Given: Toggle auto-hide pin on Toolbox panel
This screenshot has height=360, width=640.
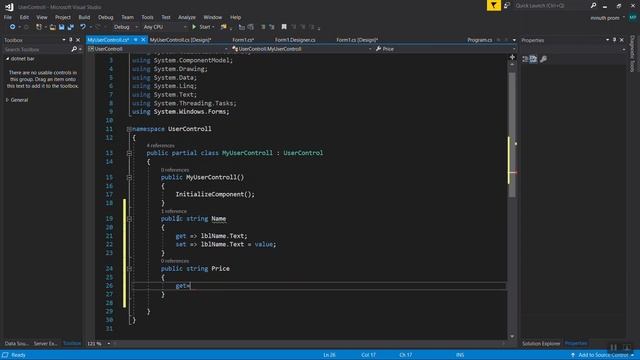Looking at the screenshot, I should pos(71,40).
